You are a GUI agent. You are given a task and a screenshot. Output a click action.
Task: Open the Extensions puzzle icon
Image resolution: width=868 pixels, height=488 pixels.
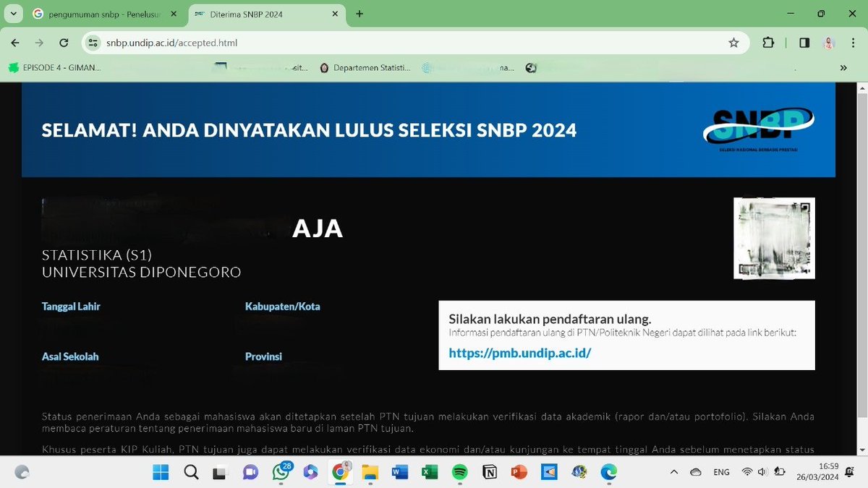click(768, 43)
